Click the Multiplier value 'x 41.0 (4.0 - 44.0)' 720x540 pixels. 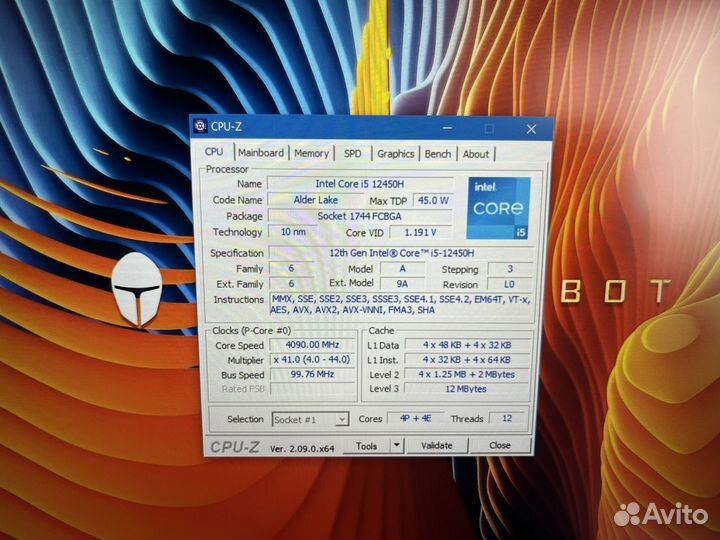[312, 359]
